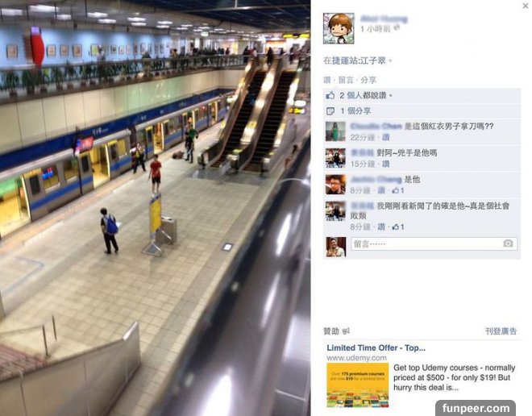
Task: Click the thumbs-up icon beside 2 個人都說讚
Action: point(330,96)
